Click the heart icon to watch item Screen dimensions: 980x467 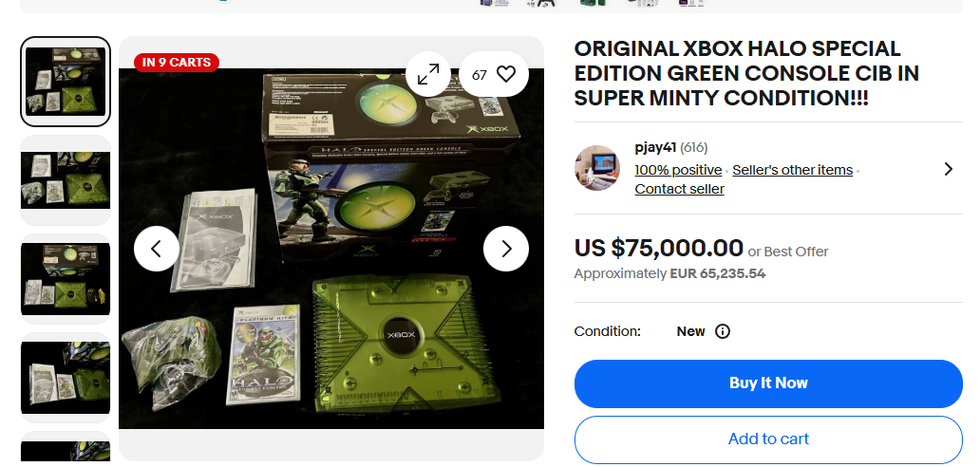tap(506, 74)
